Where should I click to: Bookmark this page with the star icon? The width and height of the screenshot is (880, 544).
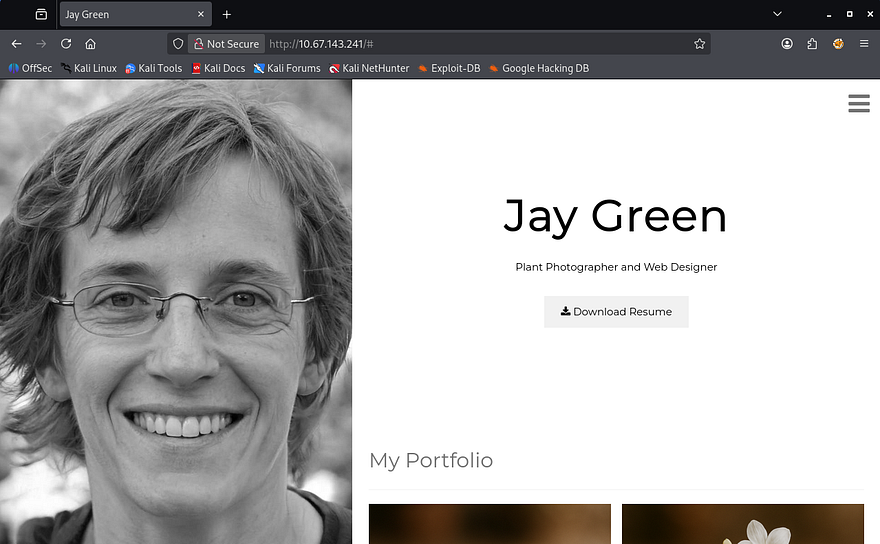tap(699, 44)
